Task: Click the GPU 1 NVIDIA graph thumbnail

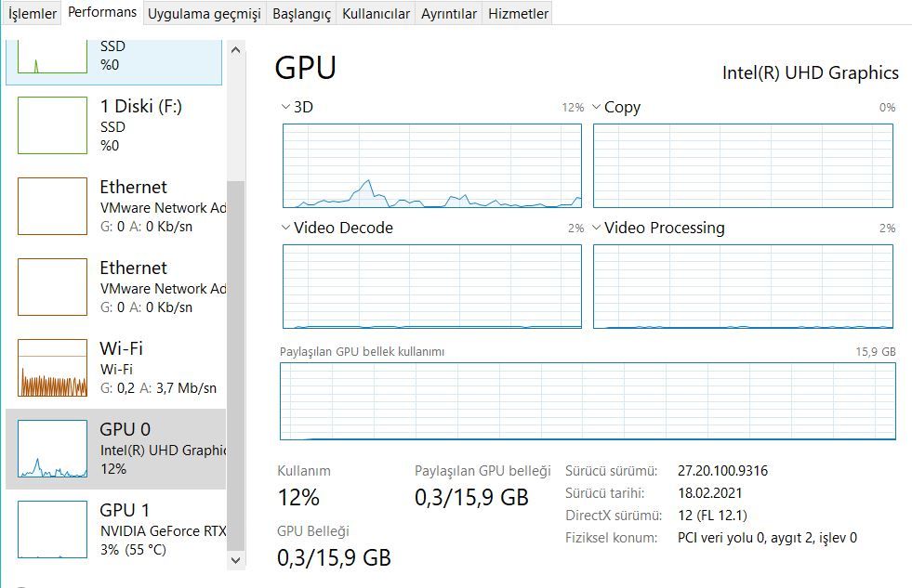Action: (x=52, y=529)
